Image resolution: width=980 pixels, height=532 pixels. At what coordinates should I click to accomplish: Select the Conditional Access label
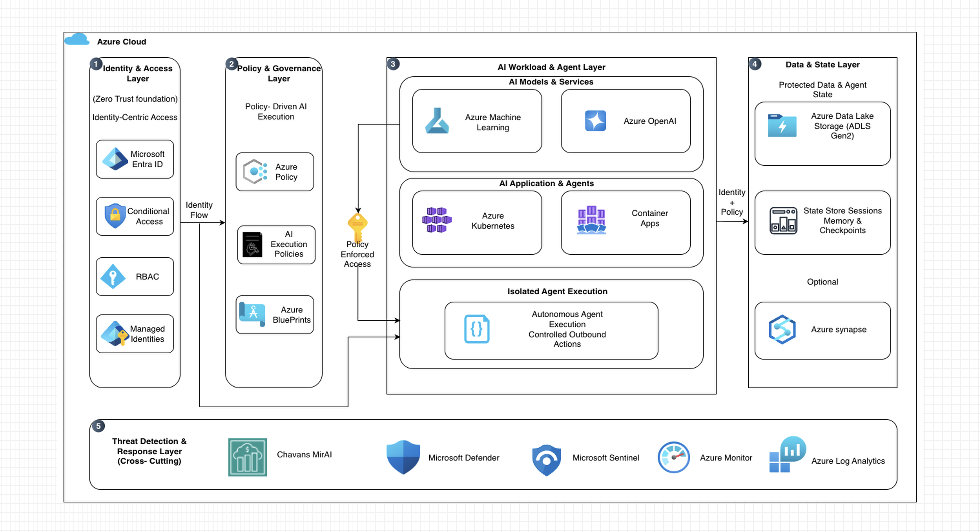point(148,216)
